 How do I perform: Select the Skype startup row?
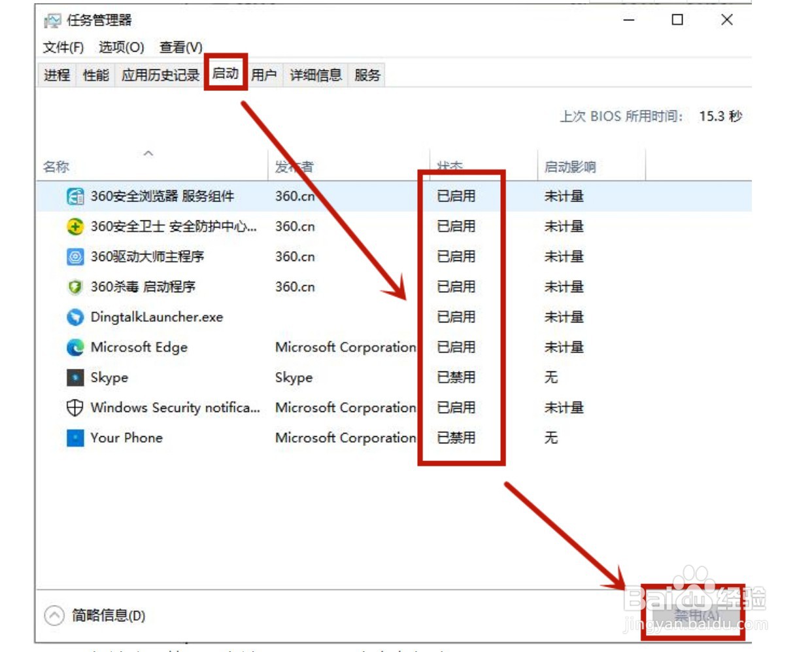pos(262,377)
